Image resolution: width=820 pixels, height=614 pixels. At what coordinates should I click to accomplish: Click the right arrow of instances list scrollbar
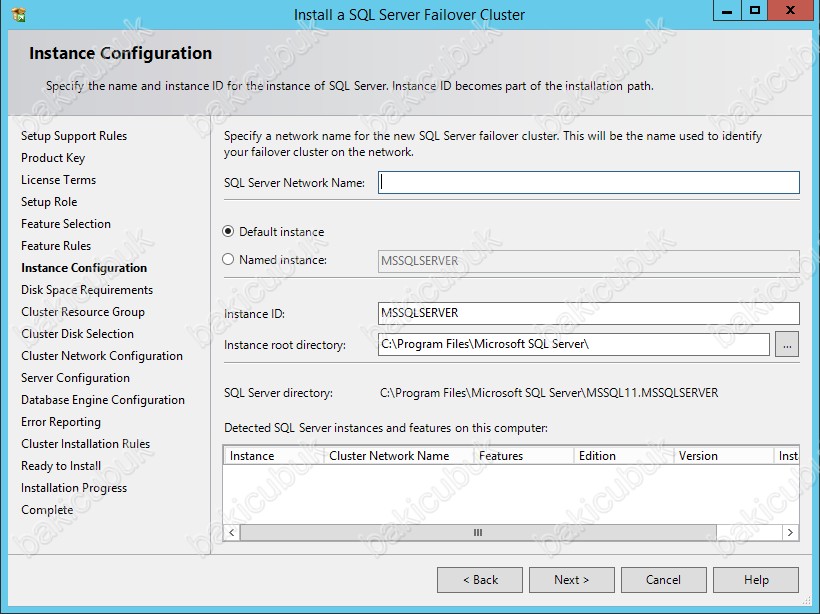click(790, 532)
